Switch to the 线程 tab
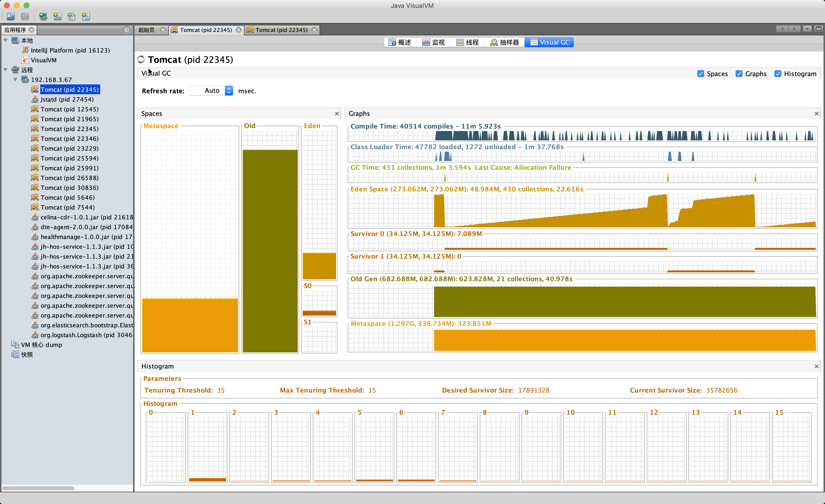The height and width of the screenshot is (504, 825). coord(467,42)
